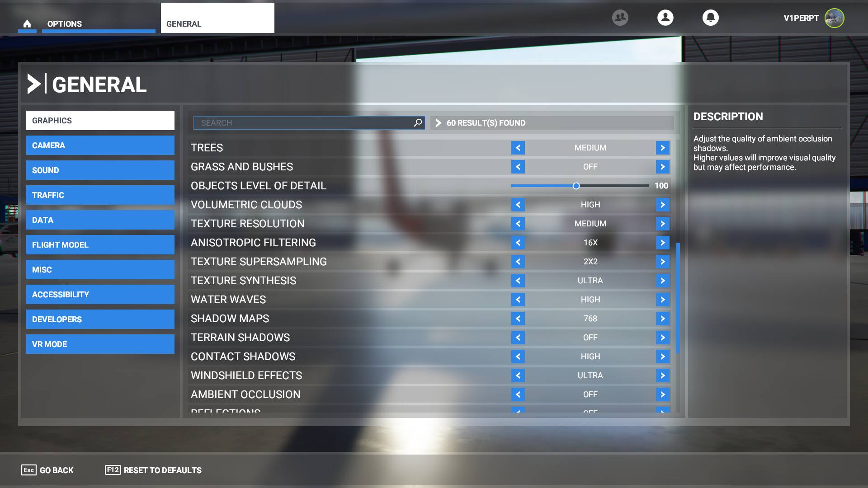
Task: Click the home icon in top bar
Action: (x=27, y=23)
